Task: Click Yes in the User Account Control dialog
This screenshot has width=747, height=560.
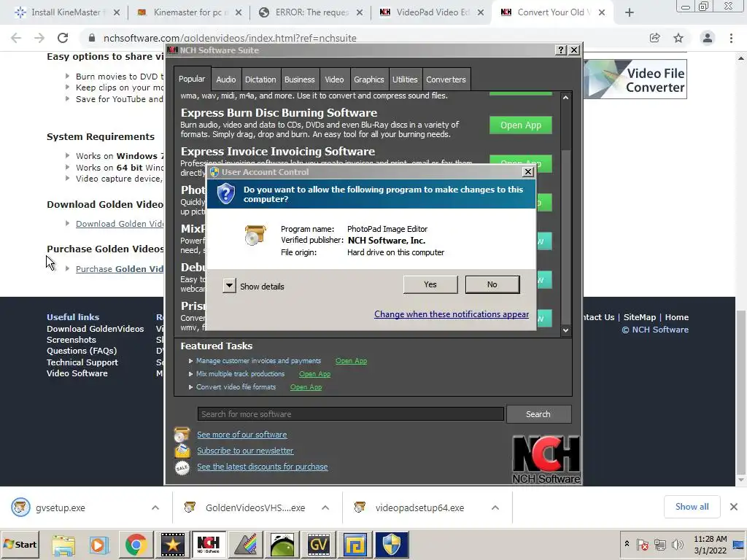Action: (x=430, y=284)
